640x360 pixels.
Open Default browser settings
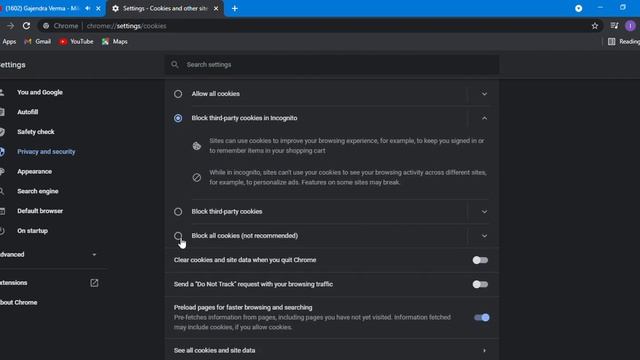pyautogui.click(x=40, y=211)
